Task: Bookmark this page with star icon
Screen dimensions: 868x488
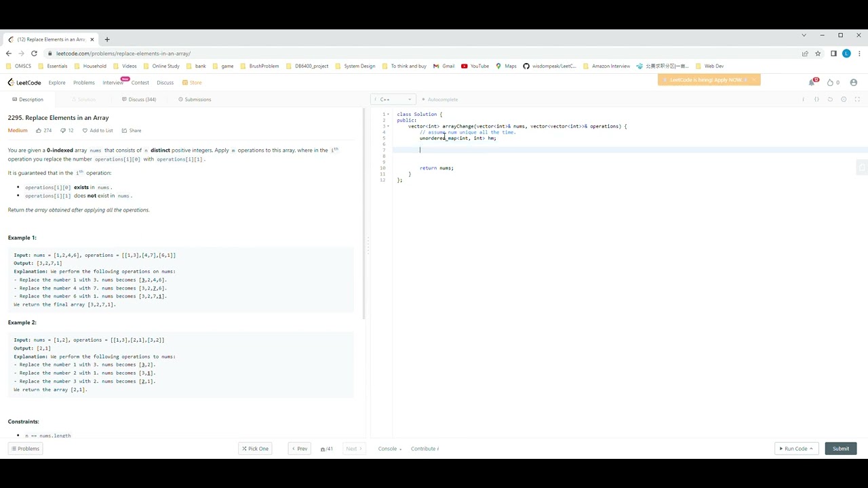Action: [x=818, y=54]
